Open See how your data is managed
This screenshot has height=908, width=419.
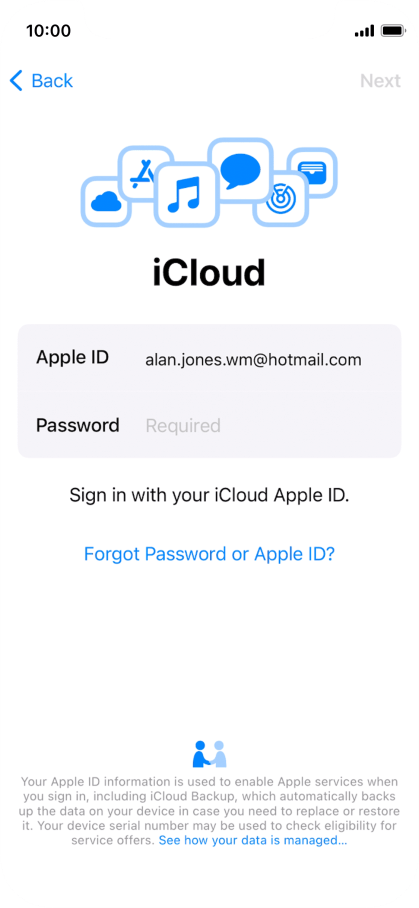click(x=253, y=840)
